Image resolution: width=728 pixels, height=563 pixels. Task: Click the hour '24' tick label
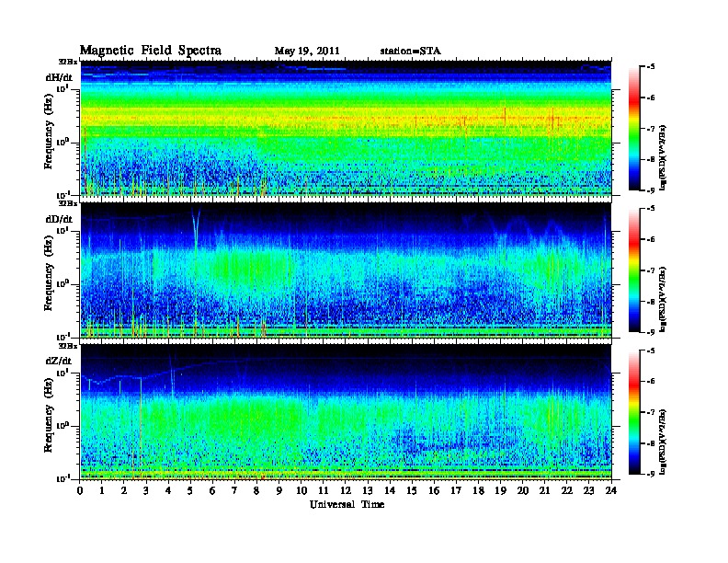click(611, 490)
